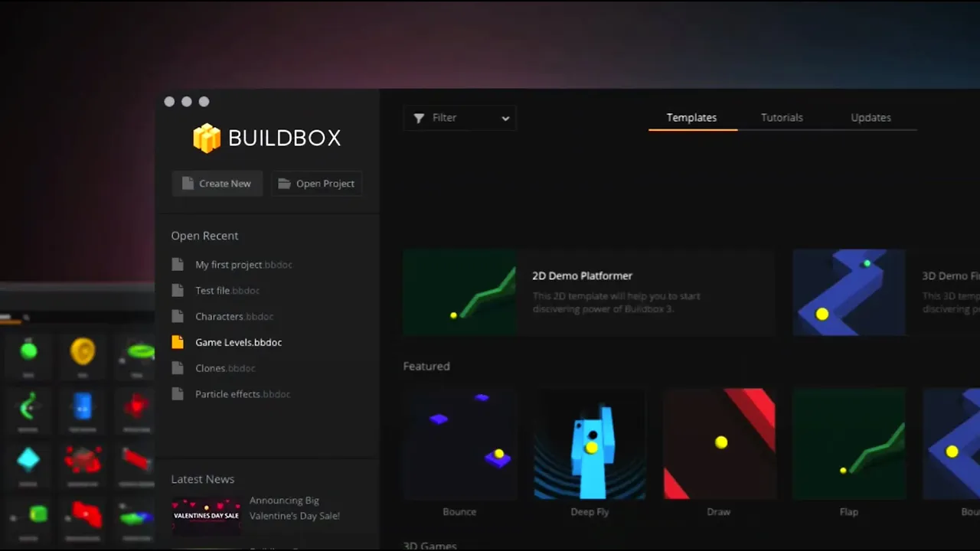Select the Bounce featured template

coord(459,444)
